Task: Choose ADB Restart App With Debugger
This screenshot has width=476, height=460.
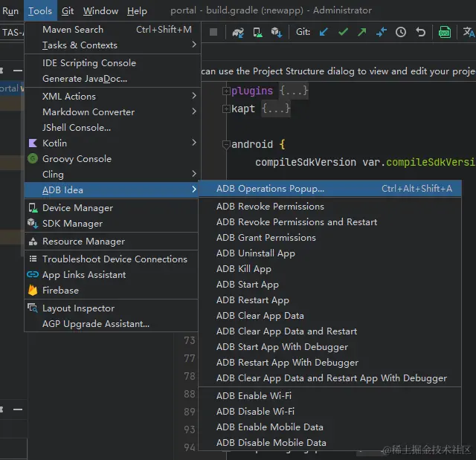Action: click(x=330, y=363)
